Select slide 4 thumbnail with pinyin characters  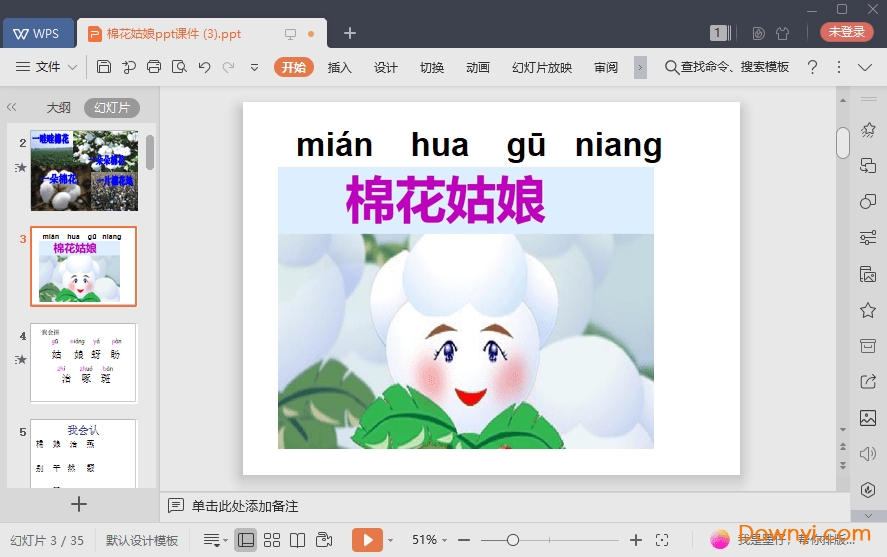coord(84,362)
